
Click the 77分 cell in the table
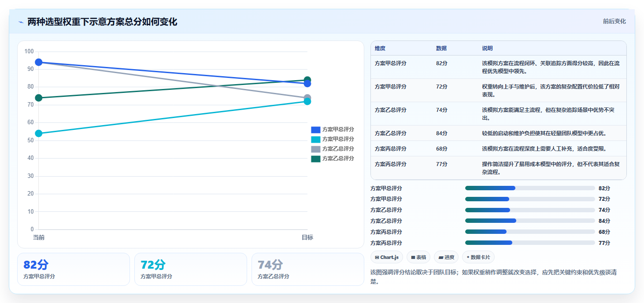(x=442, y=164)
